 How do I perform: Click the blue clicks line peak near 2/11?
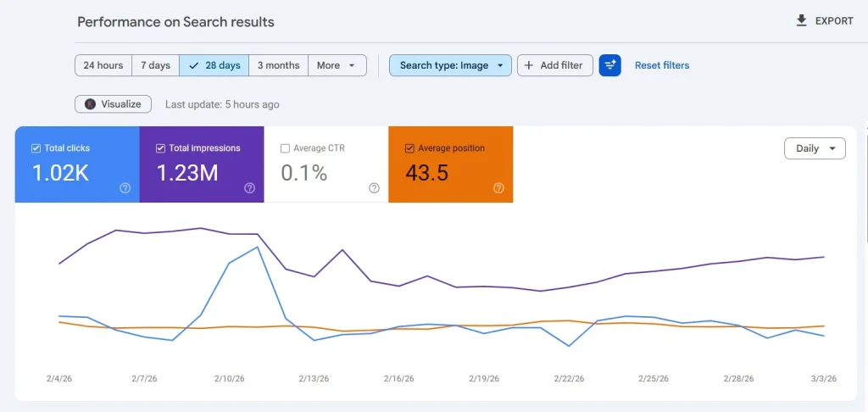tap(258, 247)
